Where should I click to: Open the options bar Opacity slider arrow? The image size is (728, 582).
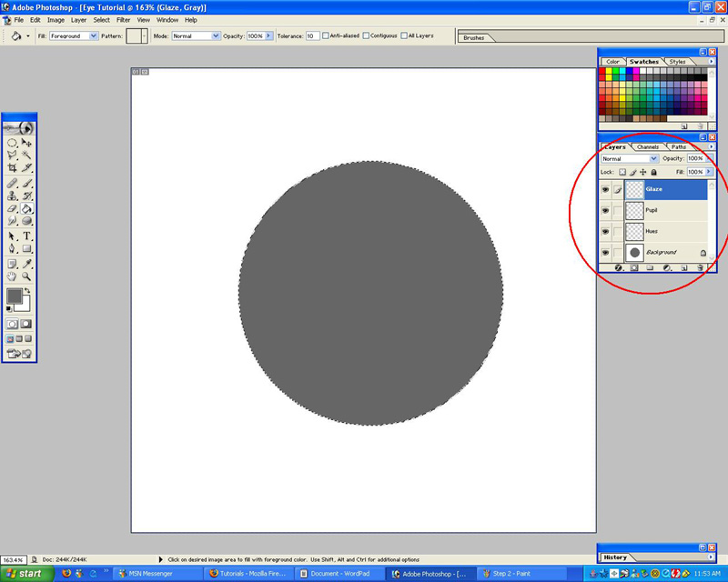(x=268, y=35)
